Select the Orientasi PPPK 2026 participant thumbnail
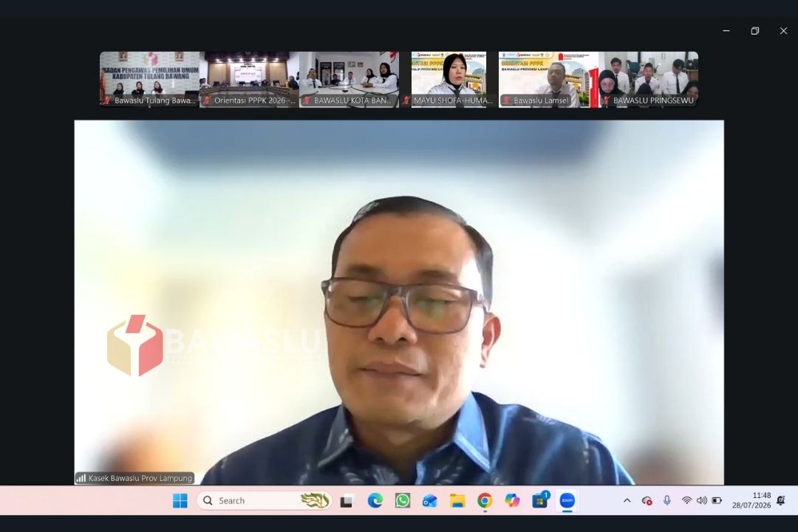This screenshot has height=532, width=798. (250, 79)
